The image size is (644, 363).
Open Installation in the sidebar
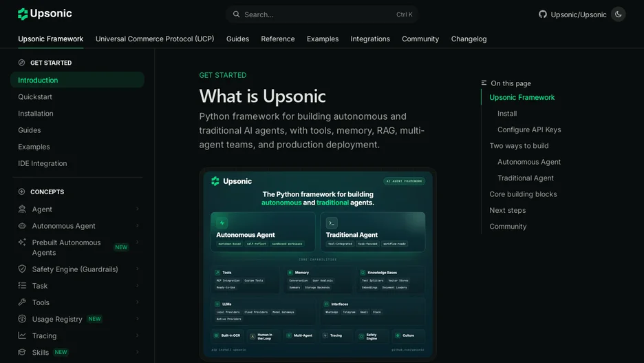(35, 113)
